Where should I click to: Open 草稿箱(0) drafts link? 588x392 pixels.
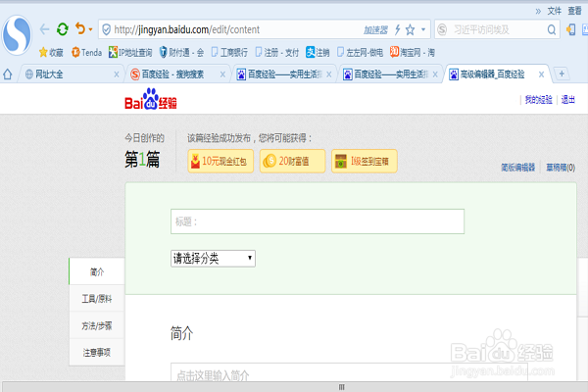pos(561,168)
